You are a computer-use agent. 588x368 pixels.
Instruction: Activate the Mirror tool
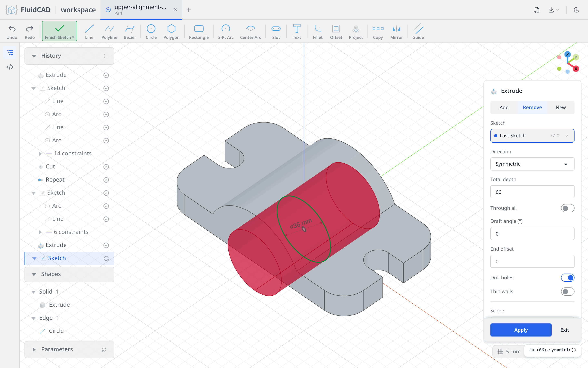[396, 31]
